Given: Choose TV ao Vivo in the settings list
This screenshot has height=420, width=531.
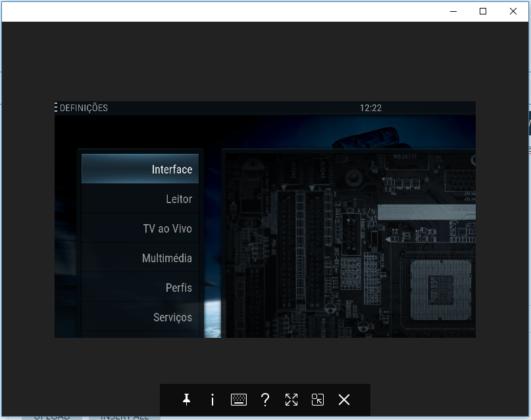Looking at the screenshot, I should (140, 229).
